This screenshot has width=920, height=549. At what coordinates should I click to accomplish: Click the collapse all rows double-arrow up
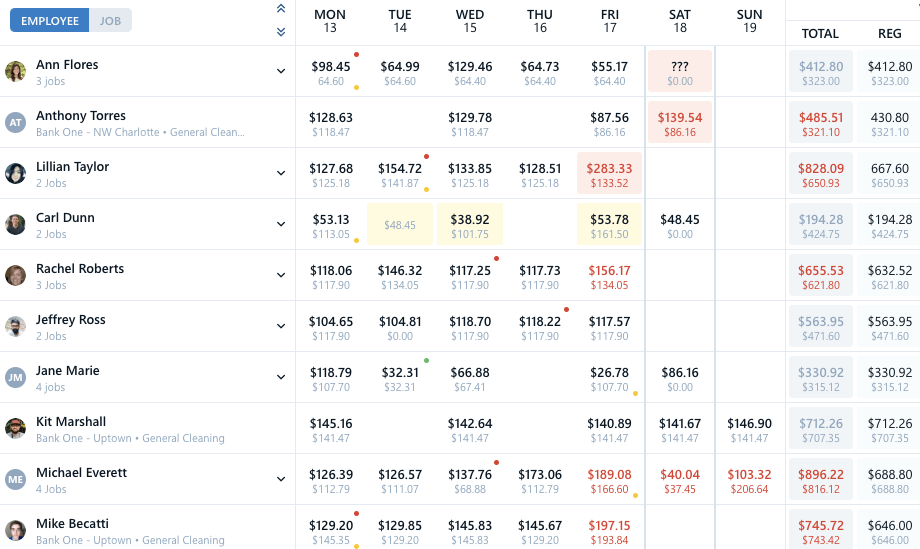click(x=281, y=9)
